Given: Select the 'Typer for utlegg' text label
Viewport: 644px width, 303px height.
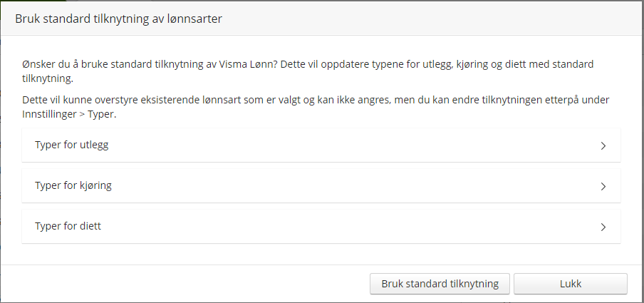Looking at the screenshot, I should point(71,145).
